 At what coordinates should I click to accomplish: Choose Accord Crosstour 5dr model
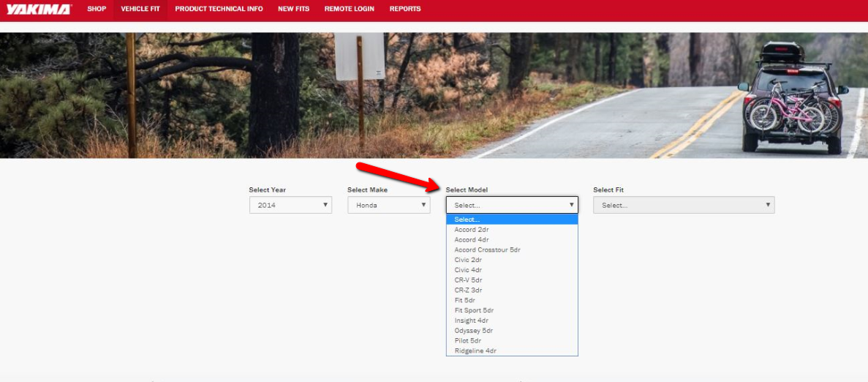[512, 250]
